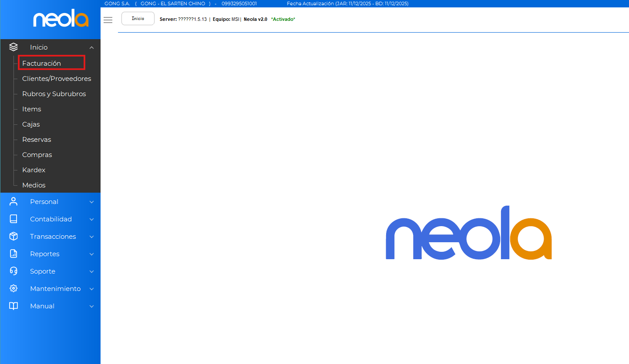The width and height of the screenshot is (629, 364).
Task: Click the box icon for Transacciones
Action: pos(13,236)
